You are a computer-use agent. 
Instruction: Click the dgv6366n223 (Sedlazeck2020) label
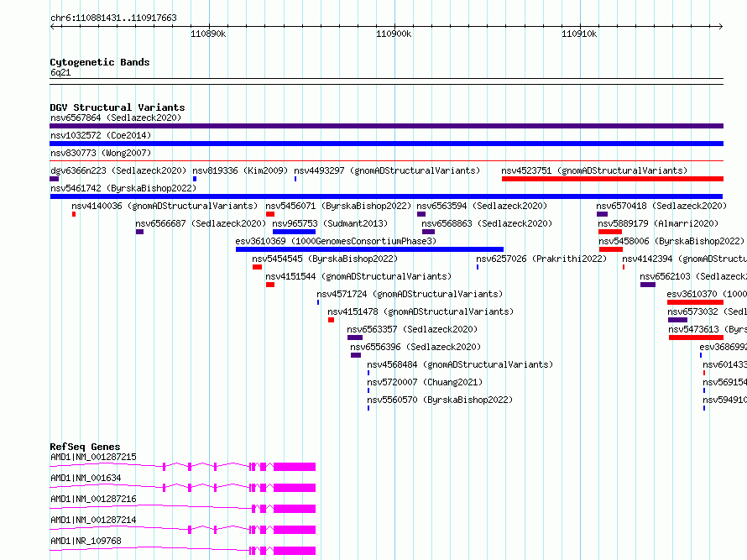(118, 170)
